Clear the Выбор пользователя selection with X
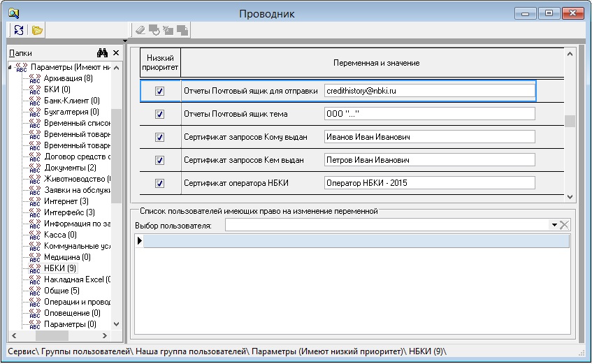Screen dimensions: 592x364 click(564, 225)
